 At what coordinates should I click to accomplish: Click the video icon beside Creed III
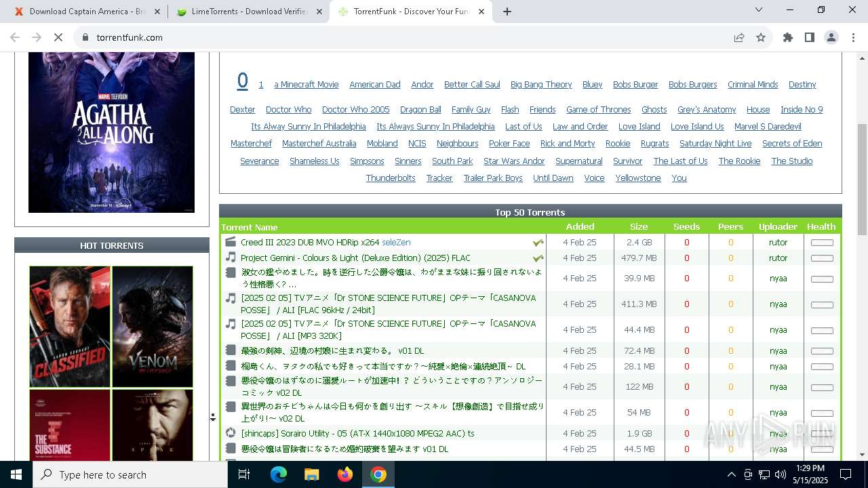(x=231, y=242)
